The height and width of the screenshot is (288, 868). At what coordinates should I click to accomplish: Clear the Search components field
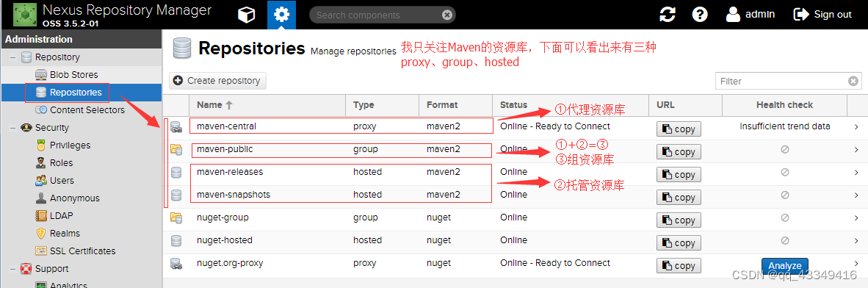[x=447, y=15]
